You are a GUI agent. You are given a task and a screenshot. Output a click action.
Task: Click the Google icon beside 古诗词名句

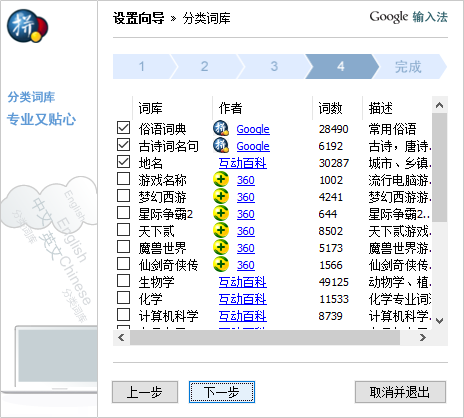click(221, 145)
